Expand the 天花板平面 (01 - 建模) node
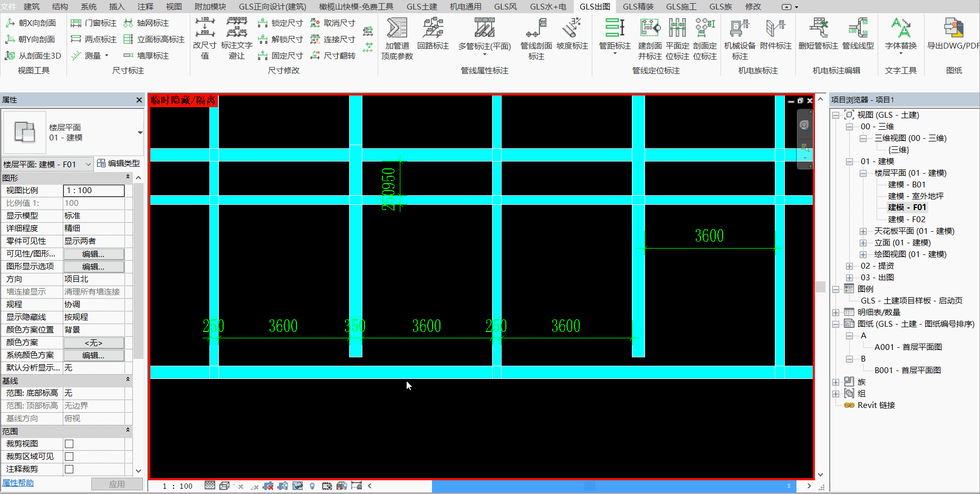The height and width of the screenshot is (494, 980). (x=863, y=231)
